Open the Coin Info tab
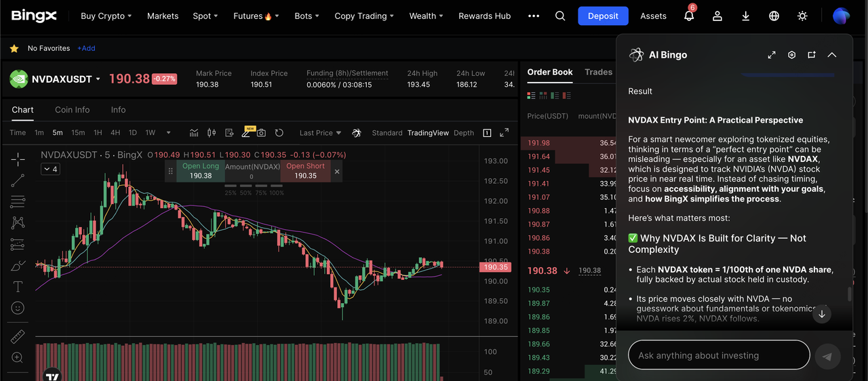Screen dimensions: 868x381 point(72,110)
